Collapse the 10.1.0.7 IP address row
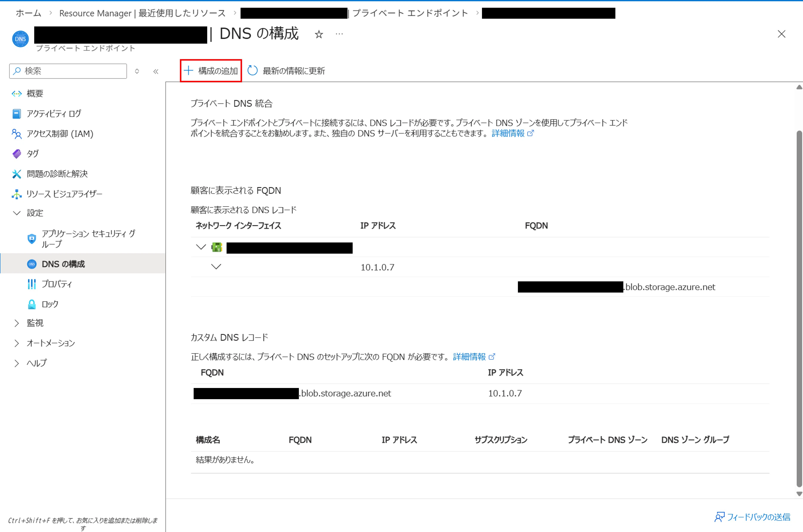The height and width of the screenshot is (532, 803). (216, 267)
